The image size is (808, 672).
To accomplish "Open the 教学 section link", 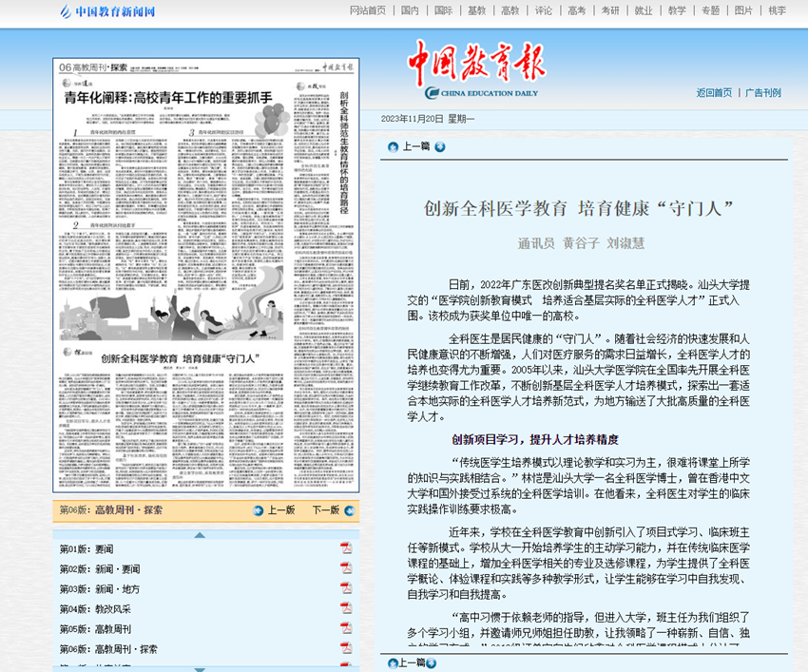I will pos(677,10).
